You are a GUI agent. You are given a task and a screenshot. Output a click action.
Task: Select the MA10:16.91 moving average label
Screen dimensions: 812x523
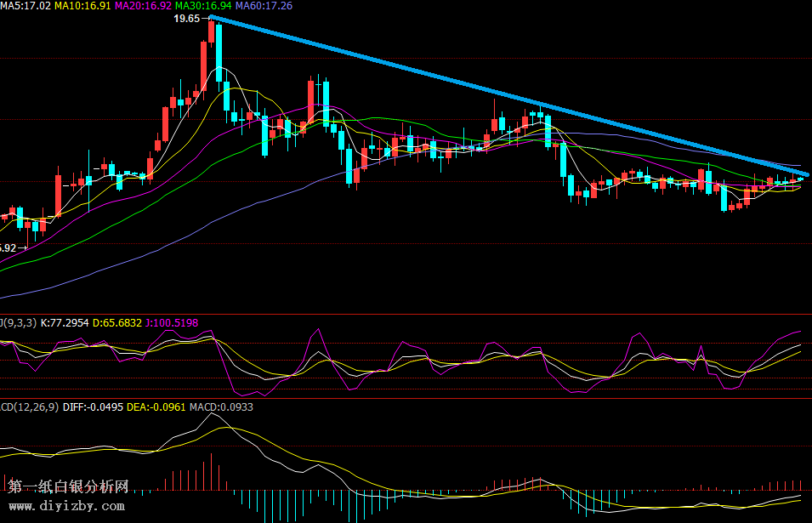coord(82,6)
